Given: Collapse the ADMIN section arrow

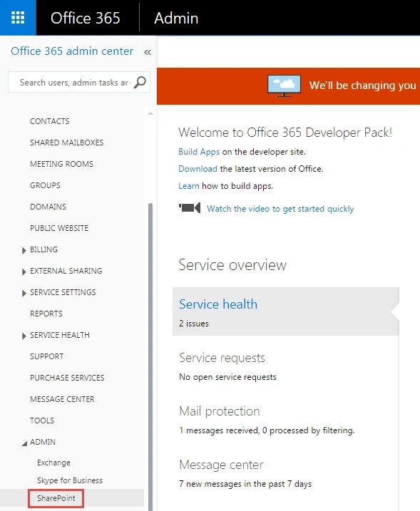Looking at the screenshot, I should point(24,443).
